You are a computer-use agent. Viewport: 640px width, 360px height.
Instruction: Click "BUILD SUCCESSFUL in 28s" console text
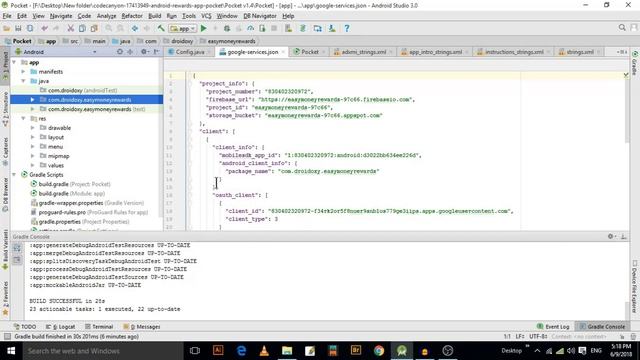coord(67,301)
